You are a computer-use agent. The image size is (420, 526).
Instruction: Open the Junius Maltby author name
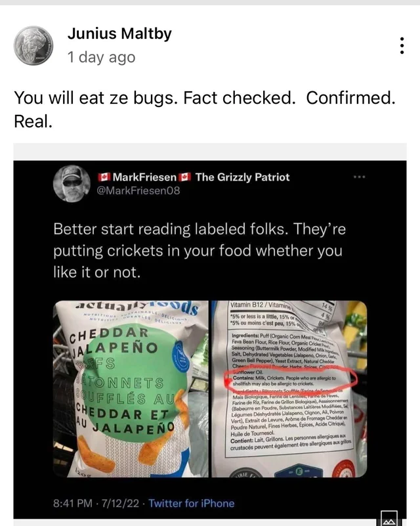click(119, 33)
